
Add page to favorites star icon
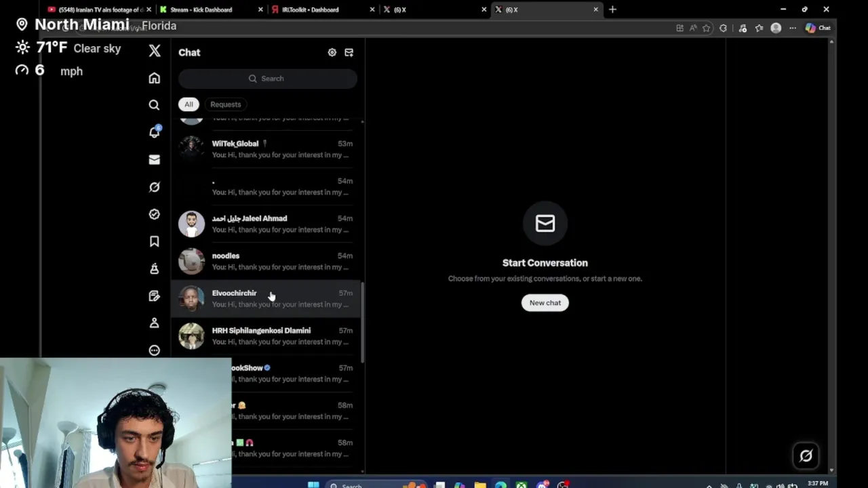(707, 28)
